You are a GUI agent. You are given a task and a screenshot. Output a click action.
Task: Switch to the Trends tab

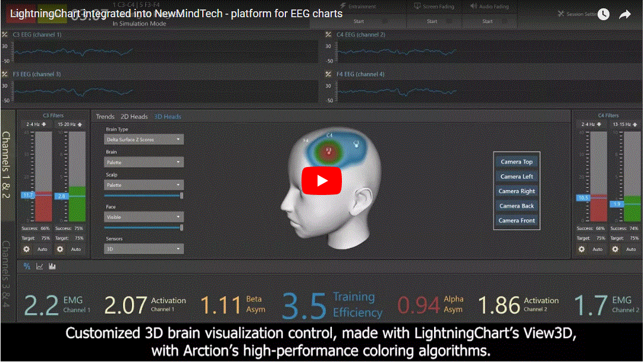[x=105, y=117]
